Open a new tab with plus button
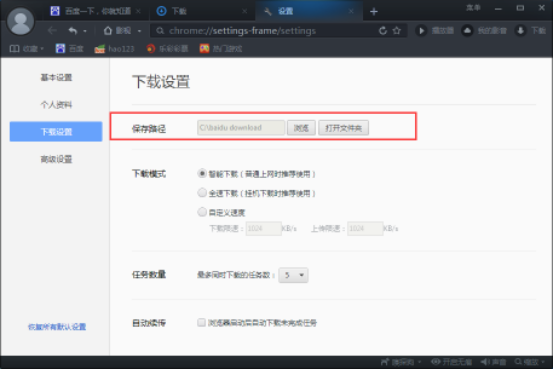Screen dimensions: 553x369 pyautogui.click(x=374, y=12)
